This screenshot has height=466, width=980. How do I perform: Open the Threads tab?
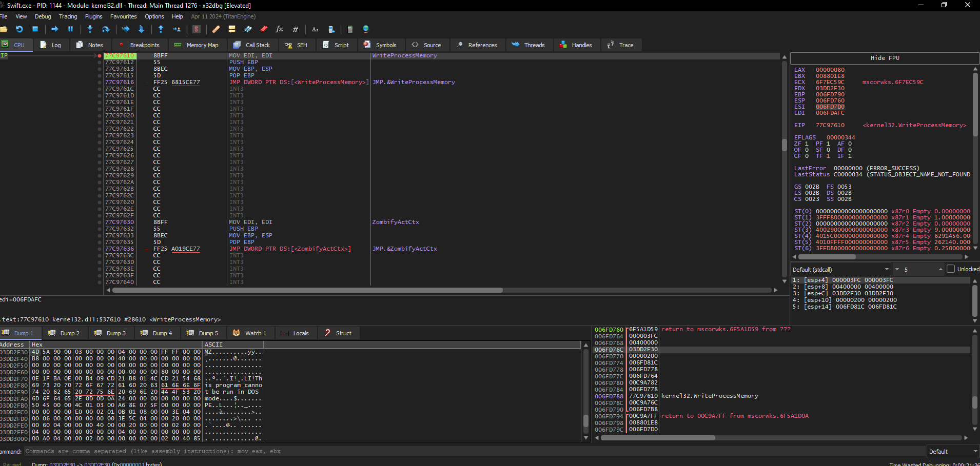pos(528,45)
